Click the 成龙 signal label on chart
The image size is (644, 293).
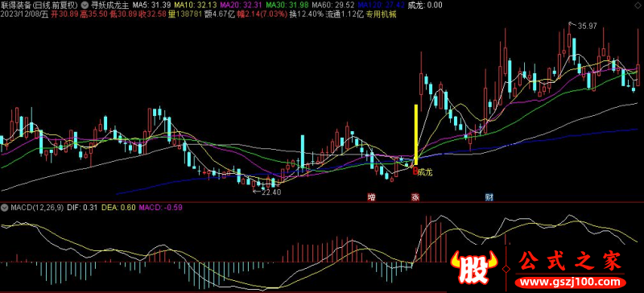click(x=425, y=171)
